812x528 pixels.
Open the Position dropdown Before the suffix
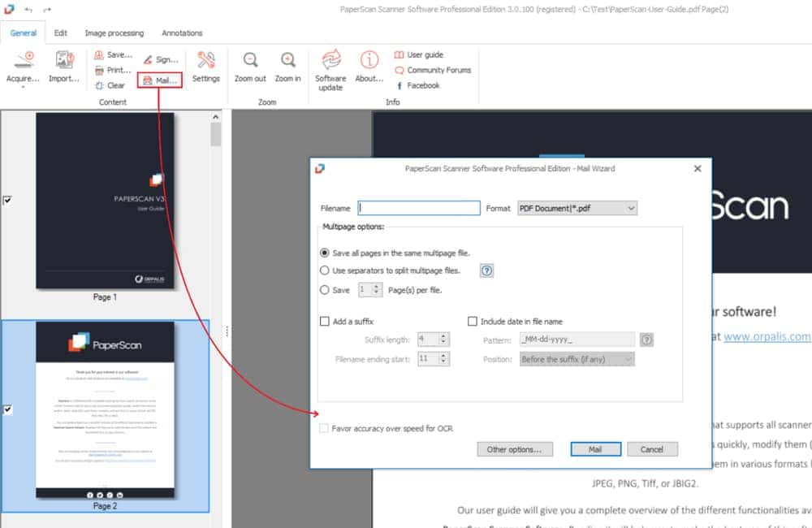(x=577, y=359)
